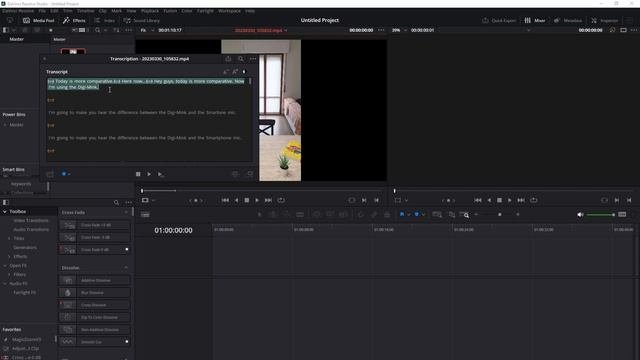Play forward in source viewer
The width and height of the screenshot is (640, 360).
[257, 200]
